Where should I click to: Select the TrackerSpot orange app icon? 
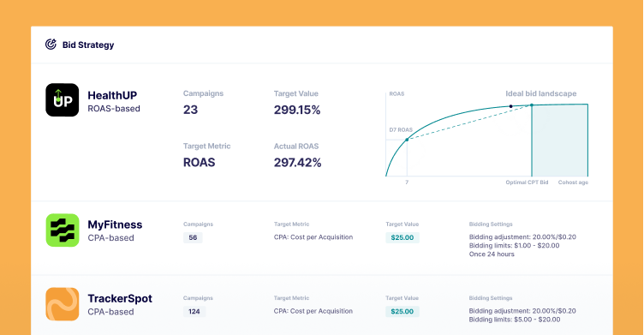pyautogui.click(x=62, y=304)
